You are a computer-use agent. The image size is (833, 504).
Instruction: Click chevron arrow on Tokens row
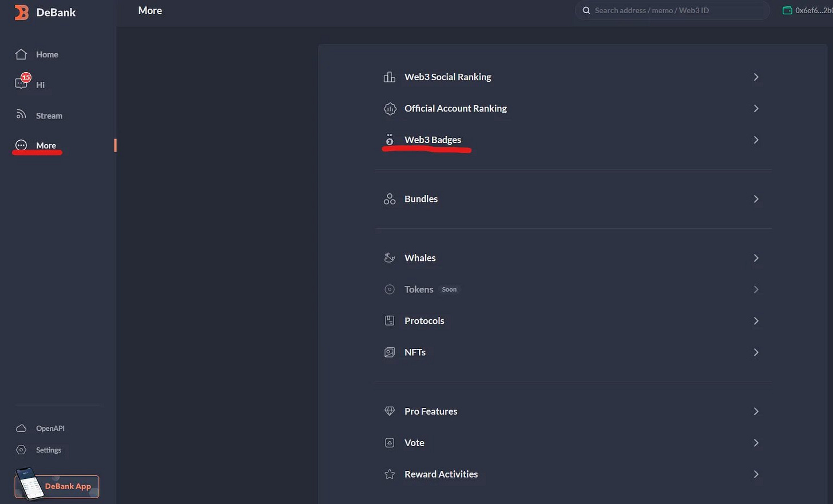756,289
